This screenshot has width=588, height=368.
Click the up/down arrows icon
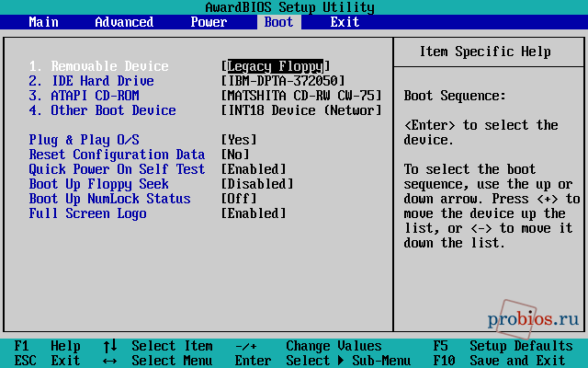click(x=110, y=346)
